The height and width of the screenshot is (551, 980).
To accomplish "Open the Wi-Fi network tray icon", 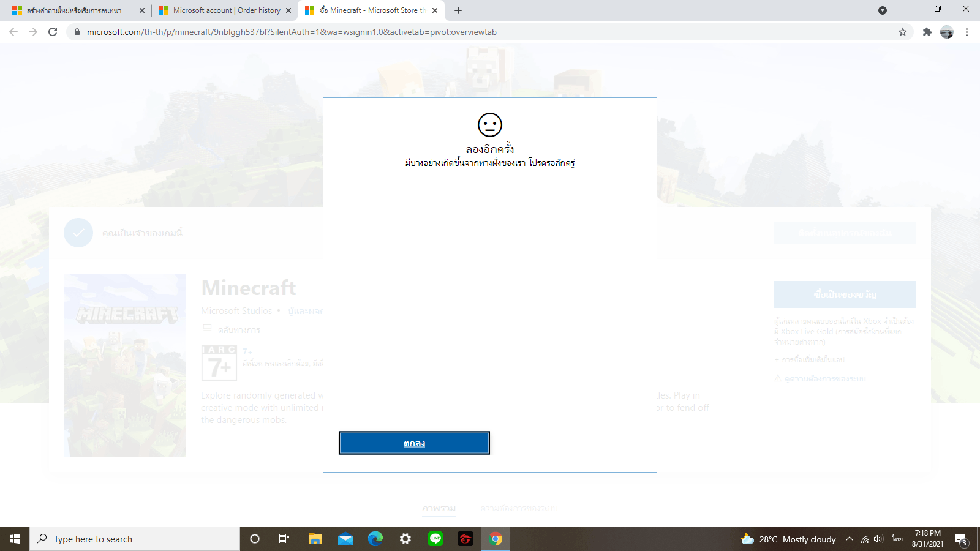I will pyautogui.click(x=865, y=539).
